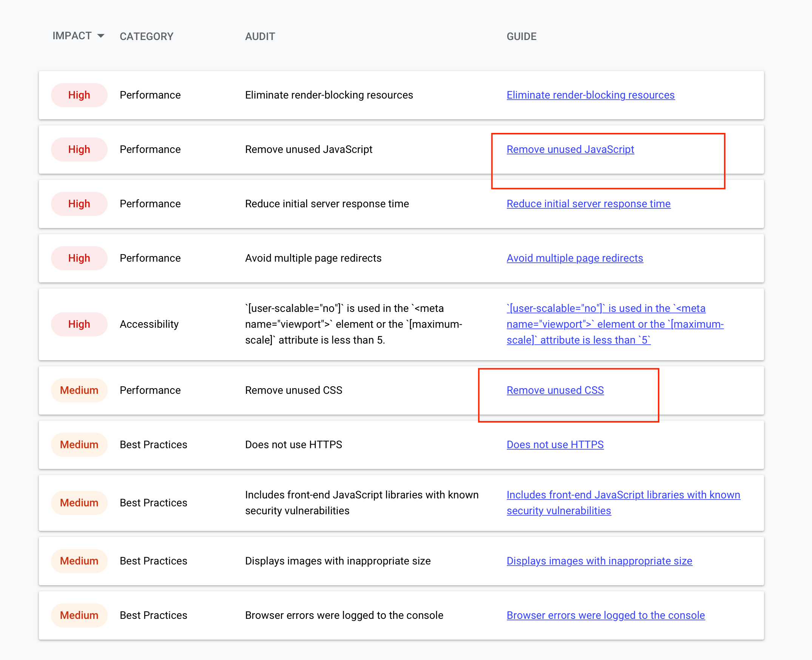Image resolution: width=812 pixels, height=660 pixels.
Task: Select audit text 'Eliminate render-blocking resources'
Action: click(329, 95)
